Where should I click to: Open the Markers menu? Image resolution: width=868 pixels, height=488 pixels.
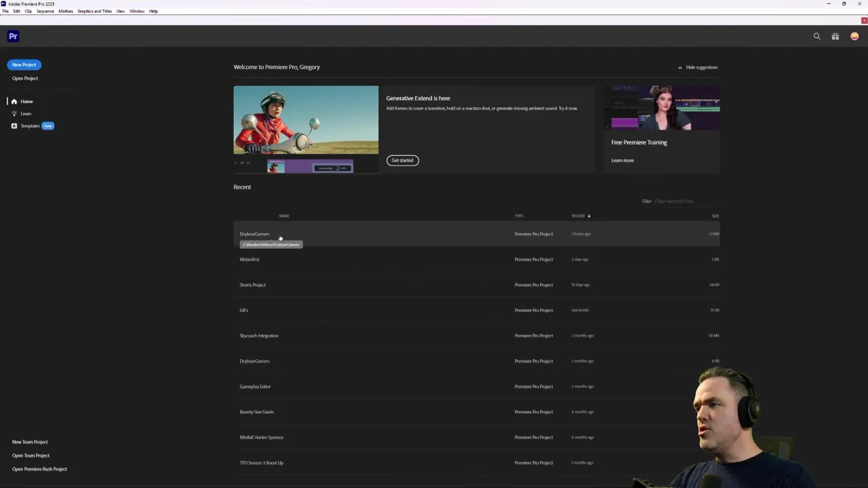click(66, 12)
